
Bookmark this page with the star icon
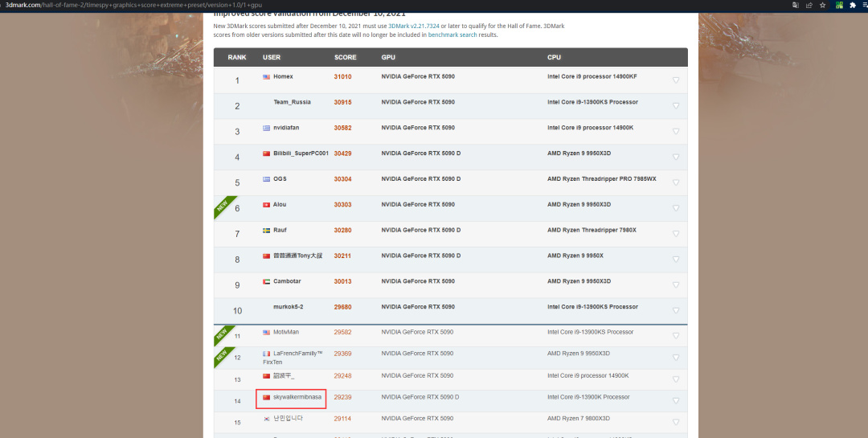823,5
